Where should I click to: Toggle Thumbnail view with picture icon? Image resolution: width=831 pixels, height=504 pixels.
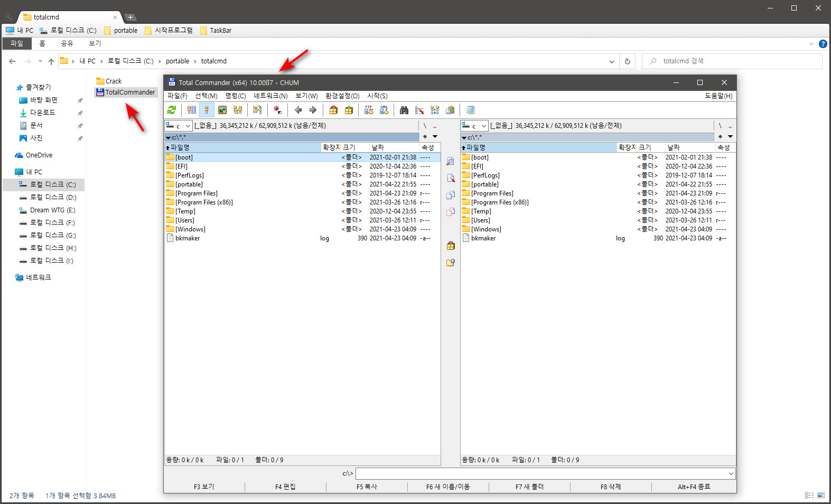(222, 110)
